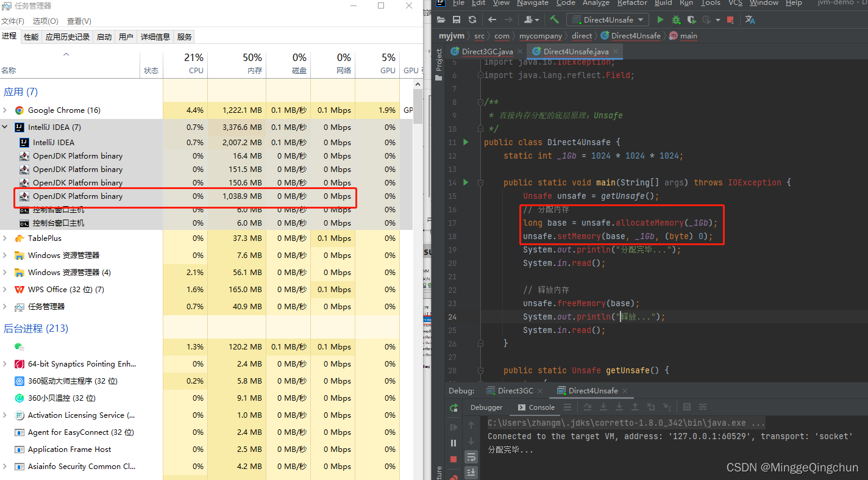Toggle scroll to end in the console
868x480 pixels.
pyautogui.click(x=471, y=472)
